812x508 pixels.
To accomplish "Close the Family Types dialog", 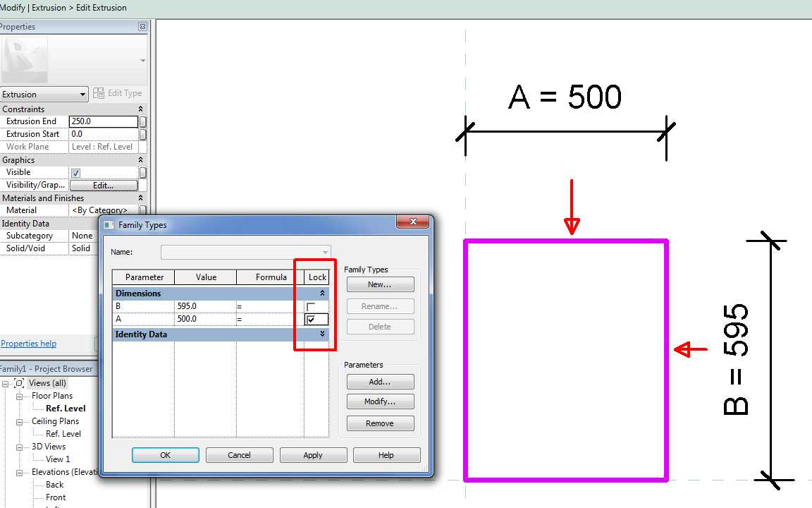I will point(412,223).
